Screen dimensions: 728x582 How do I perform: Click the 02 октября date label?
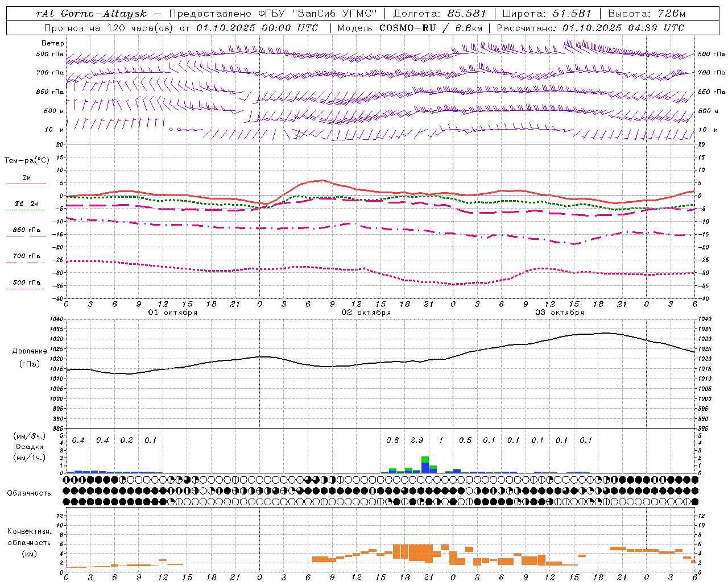366,313
